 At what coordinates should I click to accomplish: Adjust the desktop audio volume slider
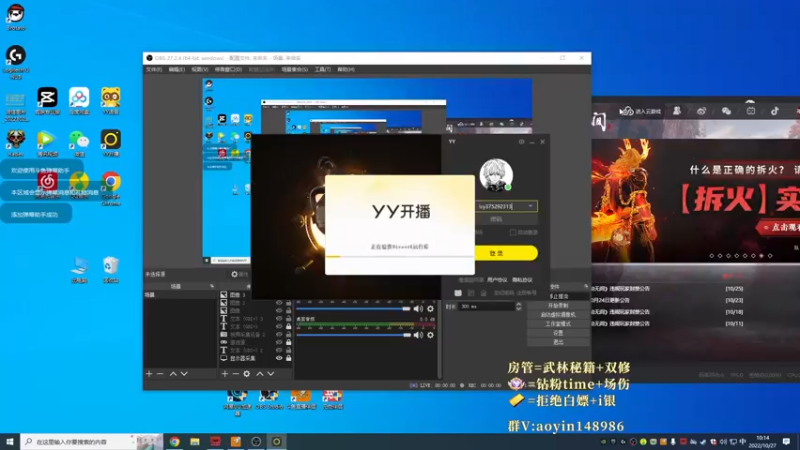[353, 335]
